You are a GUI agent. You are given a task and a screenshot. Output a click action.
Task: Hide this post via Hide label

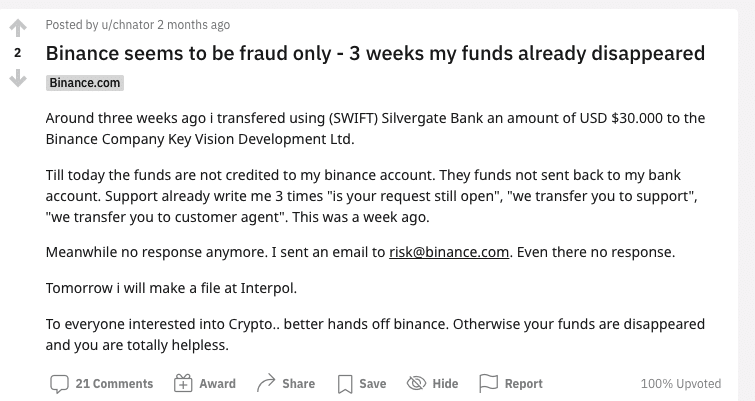(x=445, y=383)
